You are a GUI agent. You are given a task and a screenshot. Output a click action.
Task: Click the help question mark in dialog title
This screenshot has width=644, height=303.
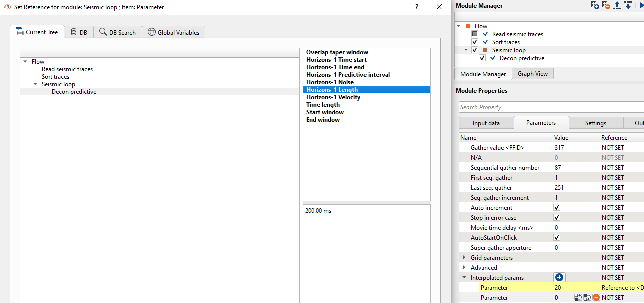coord(417,7)
